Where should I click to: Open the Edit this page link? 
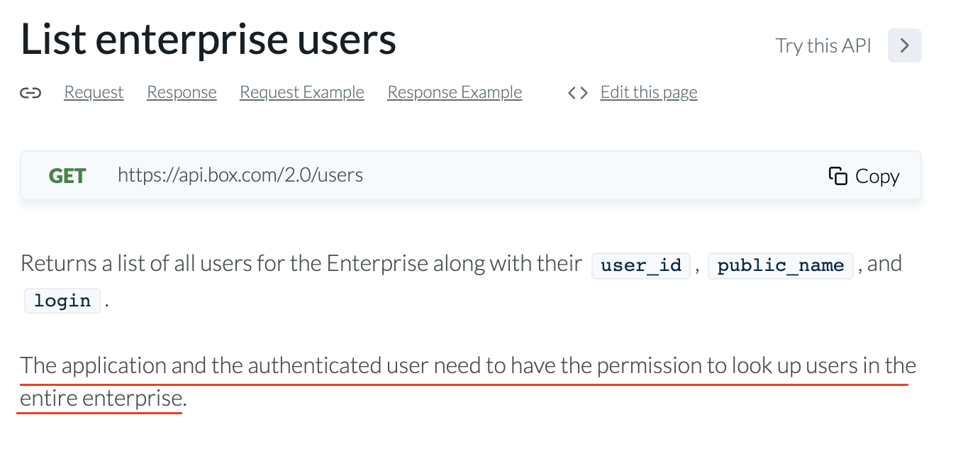click(649, 92)
